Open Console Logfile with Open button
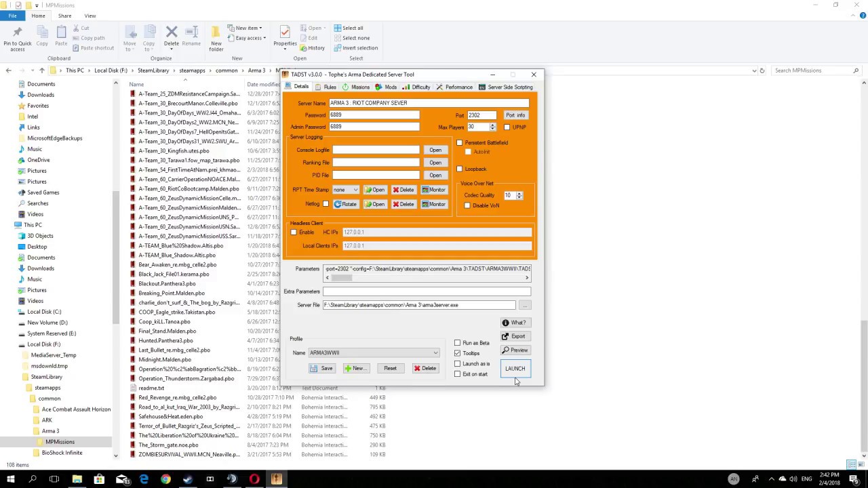868x488 pixels. tap(435, 150)
